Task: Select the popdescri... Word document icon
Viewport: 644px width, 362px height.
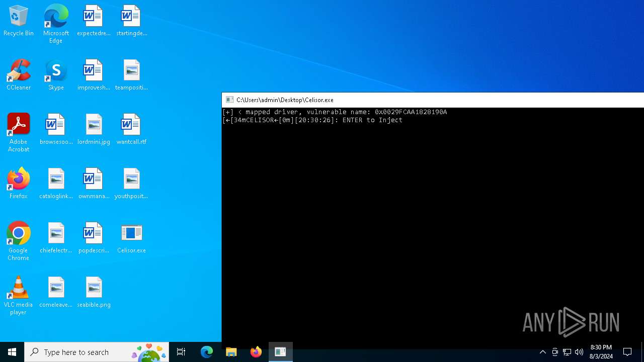Action: coord(94,238)
